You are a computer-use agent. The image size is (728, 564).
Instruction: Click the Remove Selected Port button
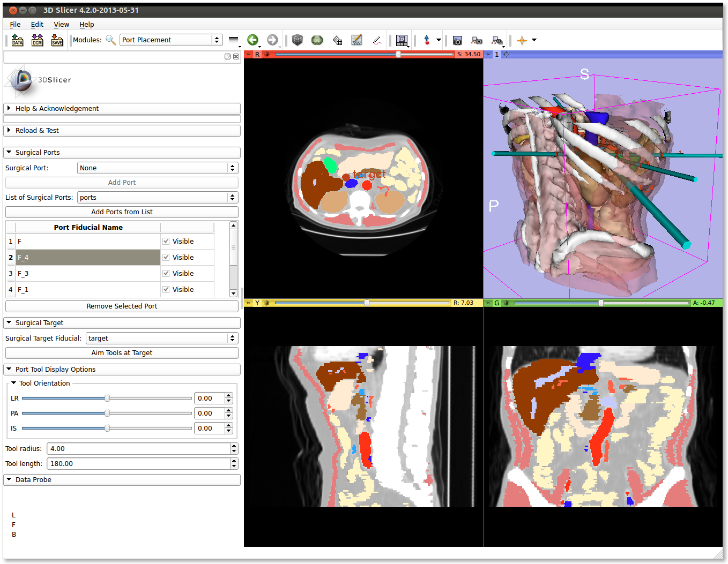(x=122, y=306)
